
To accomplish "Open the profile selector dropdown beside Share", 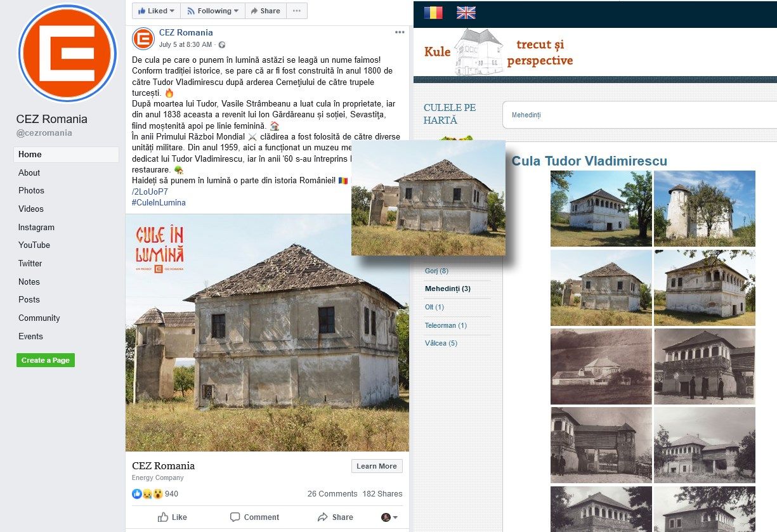I will click(x=389, y=517).
